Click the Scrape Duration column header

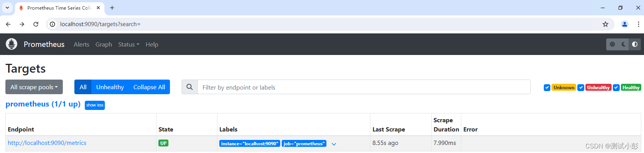(446, 125)
